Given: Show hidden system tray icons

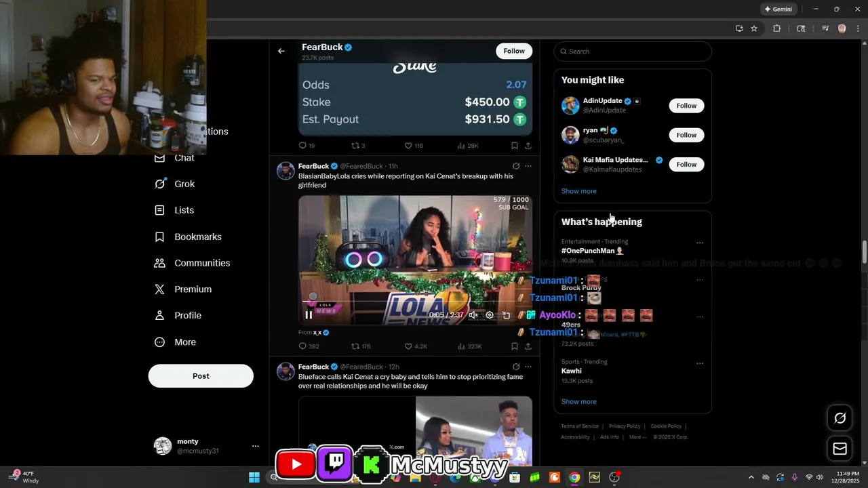Looking at the screenshot, I should point(751,477).
